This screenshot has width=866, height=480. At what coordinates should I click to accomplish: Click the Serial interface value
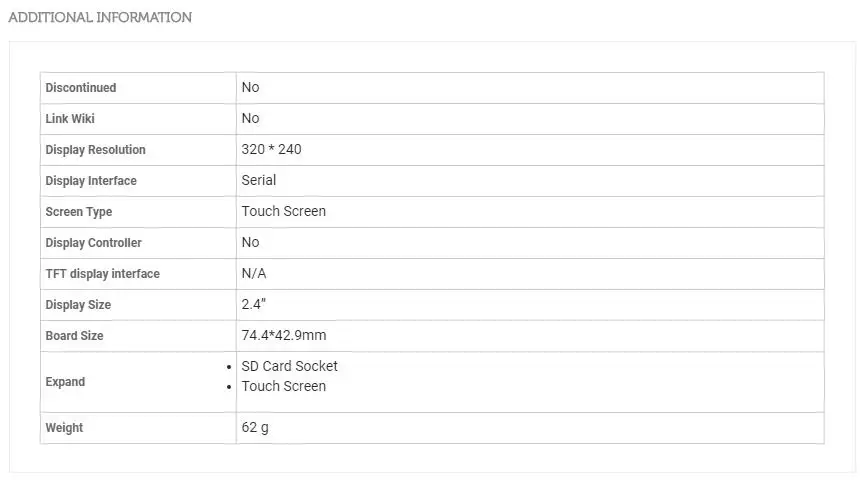[258, 180]
